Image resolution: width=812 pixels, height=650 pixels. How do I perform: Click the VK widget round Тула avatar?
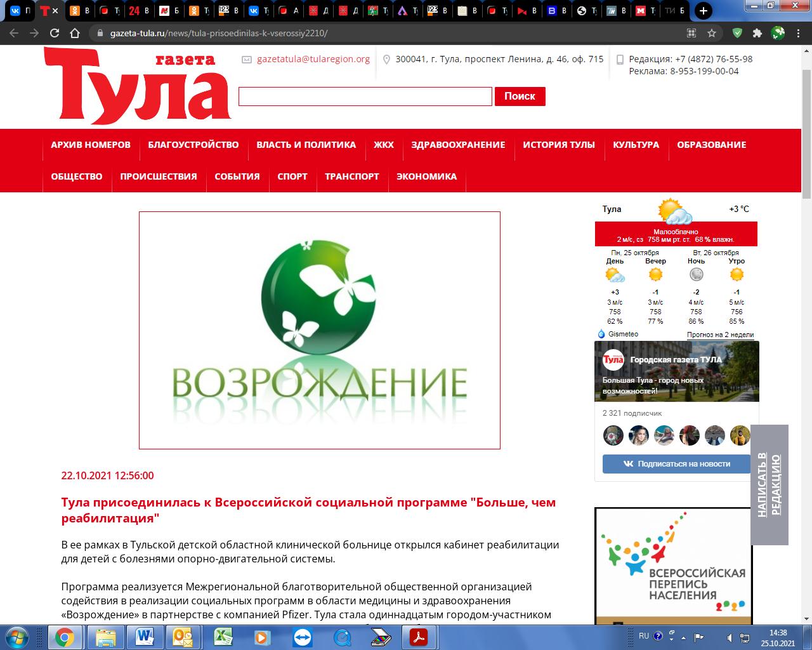pyautogui.click(x=613, y=360)
